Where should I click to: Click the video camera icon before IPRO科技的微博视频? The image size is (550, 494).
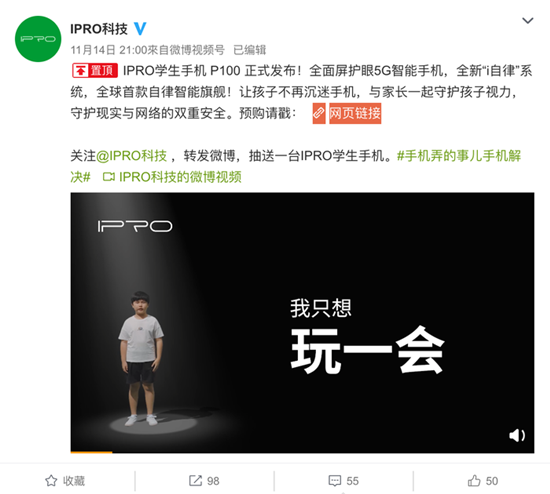click(108, 177)
